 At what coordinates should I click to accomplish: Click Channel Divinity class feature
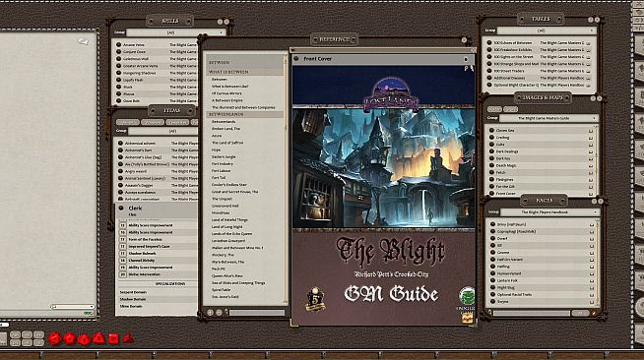pos(142,261)
